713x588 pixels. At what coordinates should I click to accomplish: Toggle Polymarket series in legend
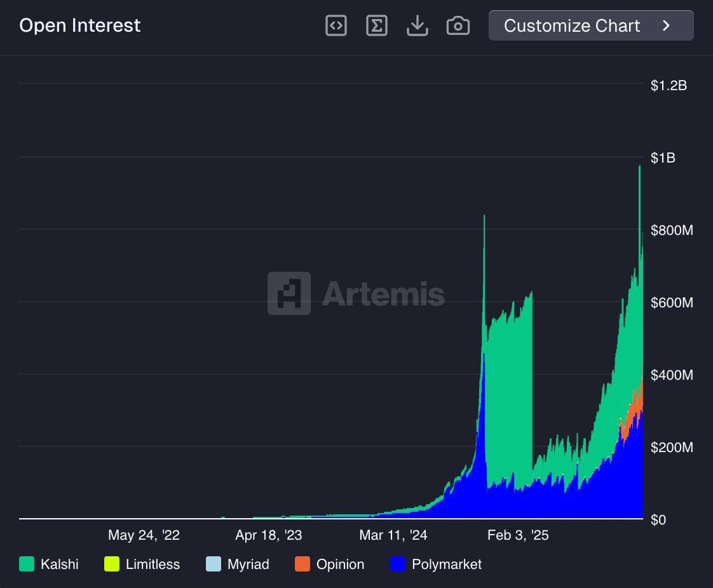click(x=436, y=564)
